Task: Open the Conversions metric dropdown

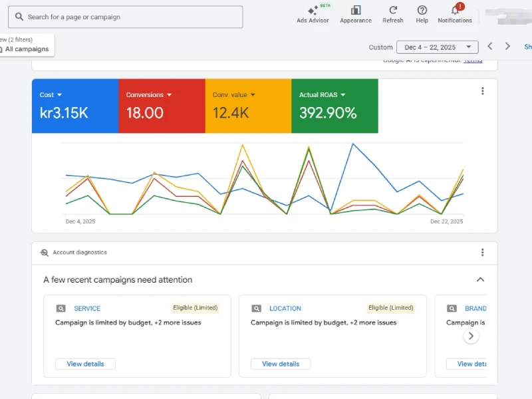Action: pos(169,95)
